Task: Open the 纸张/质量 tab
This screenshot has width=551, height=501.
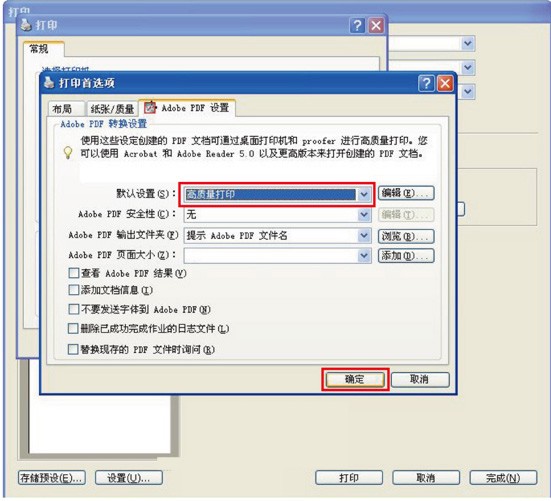Action: [x=112, y=109]
